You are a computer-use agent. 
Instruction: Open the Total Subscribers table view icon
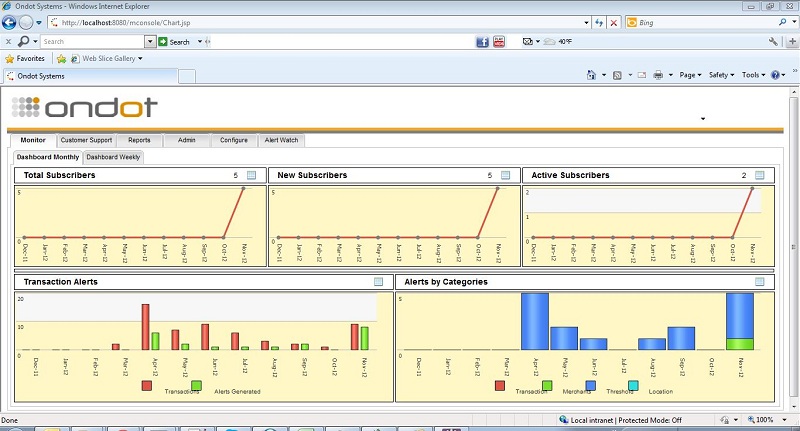tap(251, 175)
